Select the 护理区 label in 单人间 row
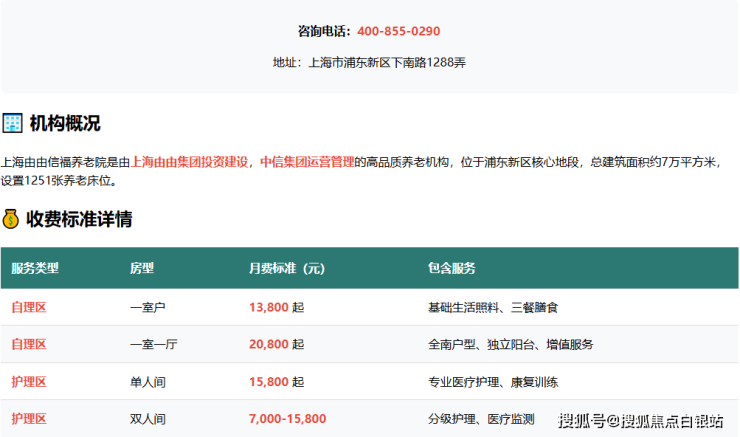 [29, 382]
